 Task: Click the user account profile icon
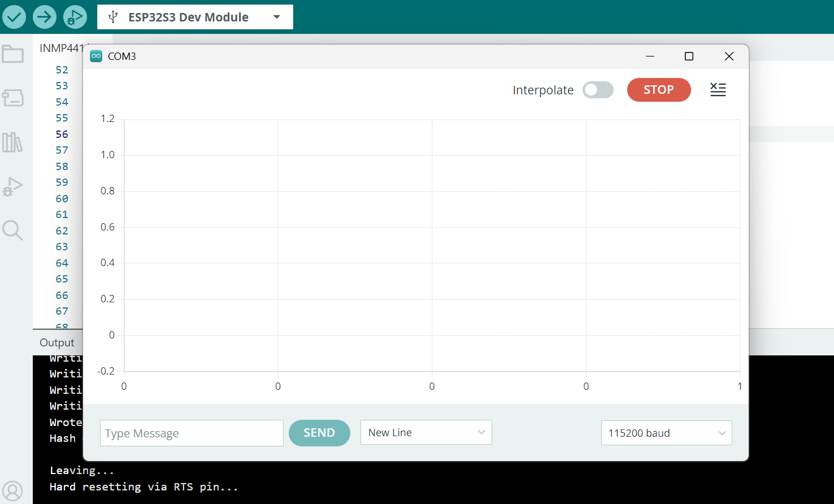(x=12, y=491)
